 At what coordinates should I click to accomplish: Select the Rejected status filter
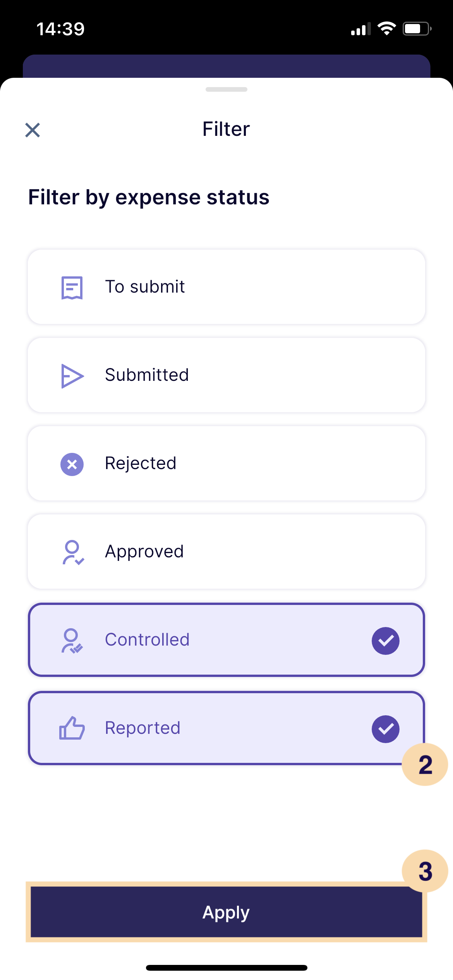(226, 463)
